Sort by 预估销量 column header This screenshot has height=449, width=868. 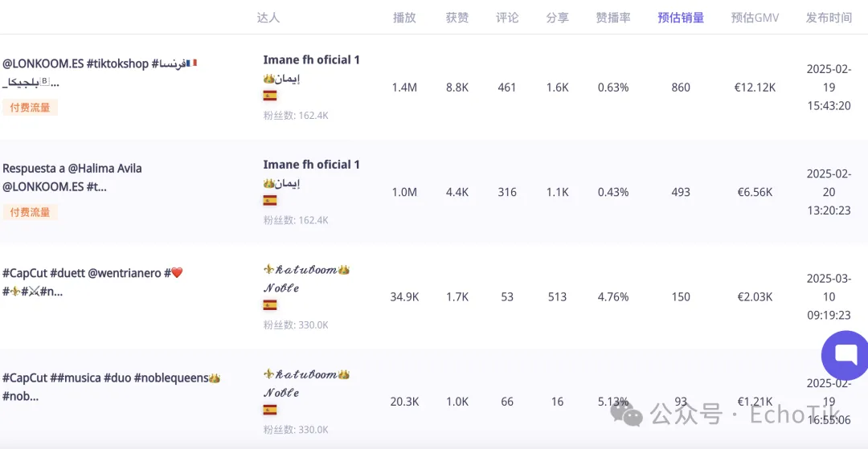pos(681,18)
